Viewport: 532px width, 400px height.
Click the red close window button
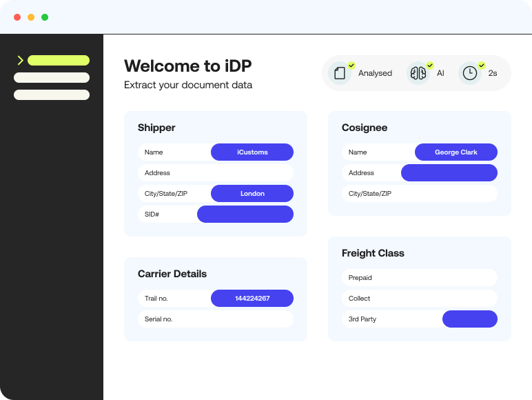(17, 17)
